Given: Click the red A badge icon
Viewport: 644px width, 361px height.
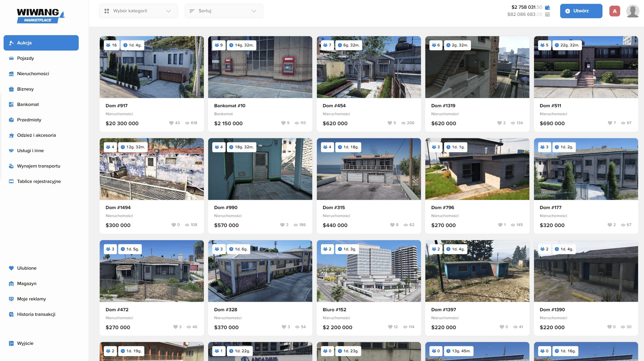Looking at the screenshot, I should click(x=615, y=11).
